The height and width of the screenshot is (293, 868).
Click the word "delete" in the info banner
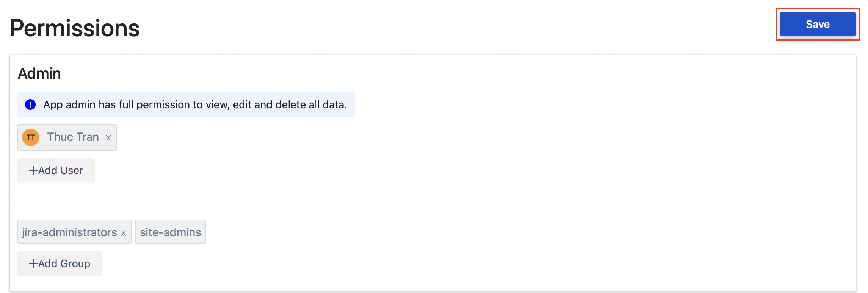tap(297, 104)
